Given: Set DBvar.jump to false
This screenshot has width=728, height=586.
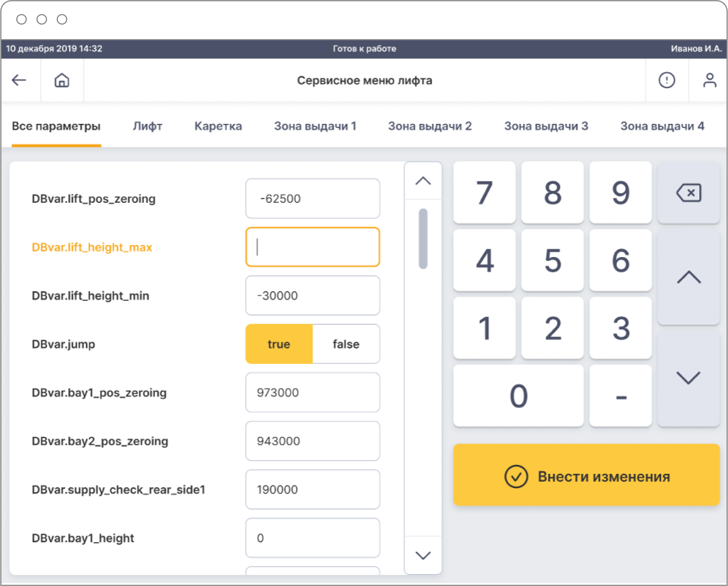Looking at the screenshot, I should (346, 344).
